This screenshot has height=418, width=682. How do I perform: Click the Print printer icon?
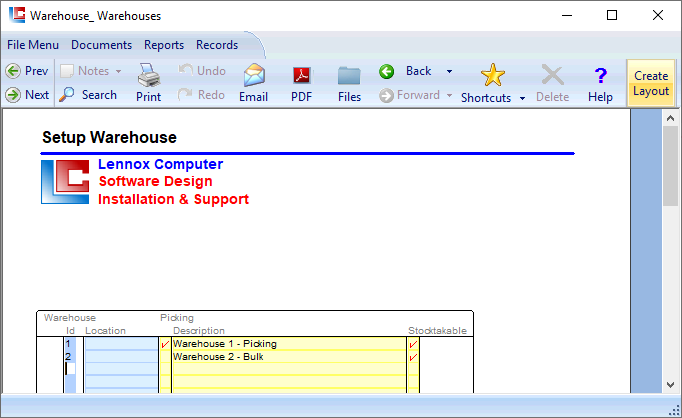148,76
